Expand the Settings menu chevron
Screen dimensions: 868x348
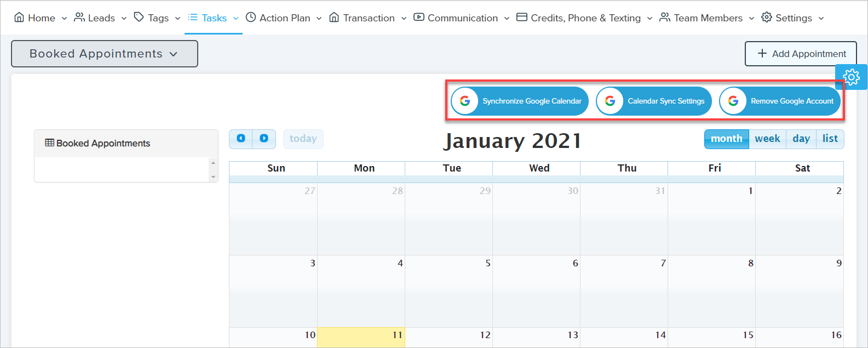(821, 18)
